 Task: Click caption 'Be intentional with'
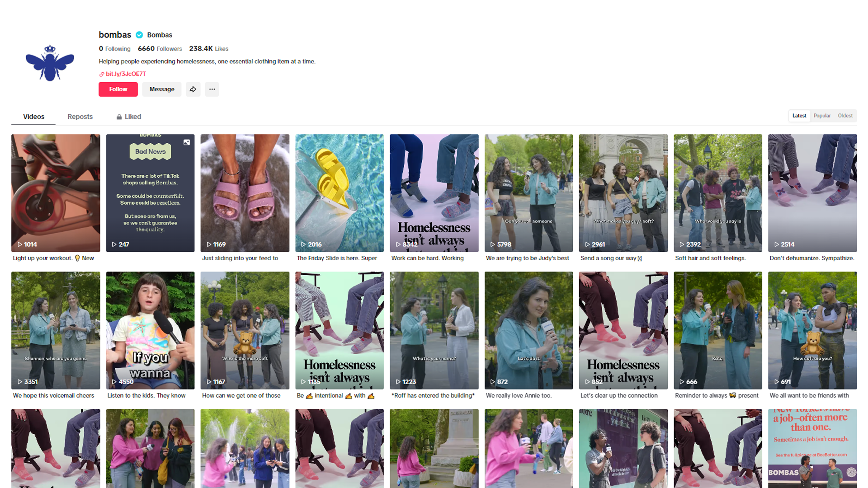pyautogui.click(x=335, y=396)
